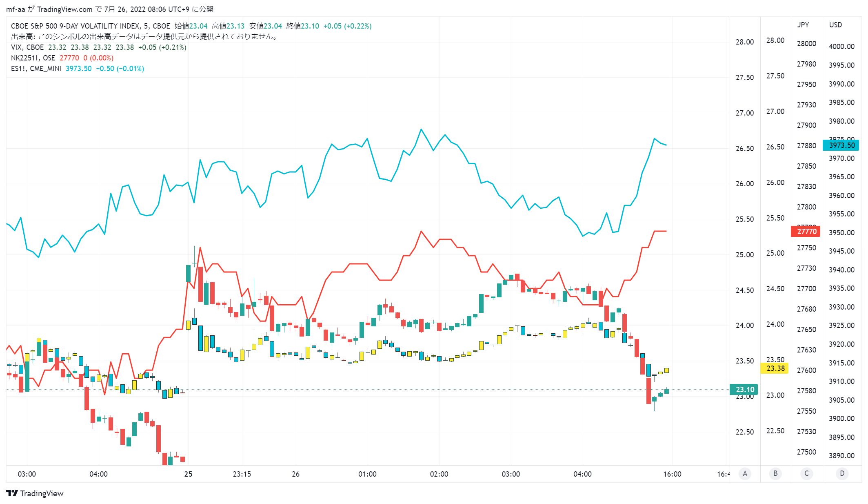Click the 23:15 time axis label
This screenshot has width=868, height=504.
pyautogui.click(x=242, y=474)
